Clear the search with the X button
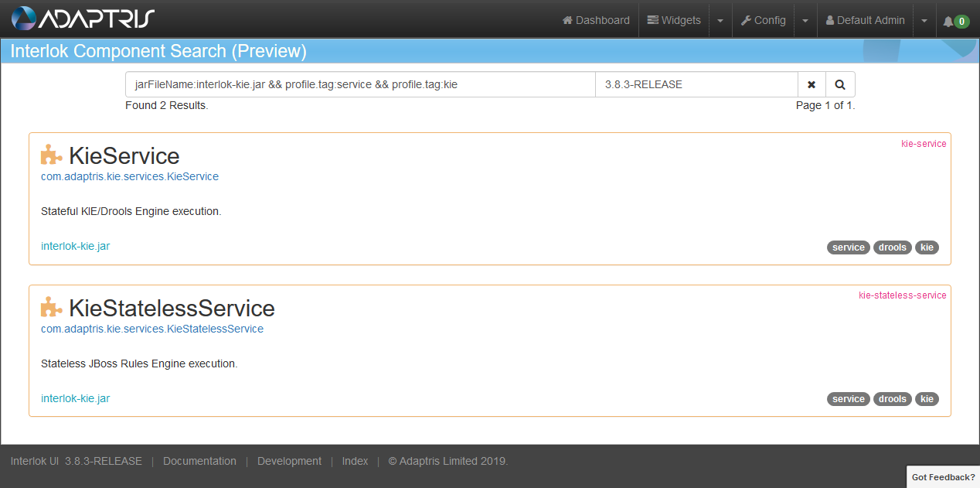 click(x=812, y=84)
